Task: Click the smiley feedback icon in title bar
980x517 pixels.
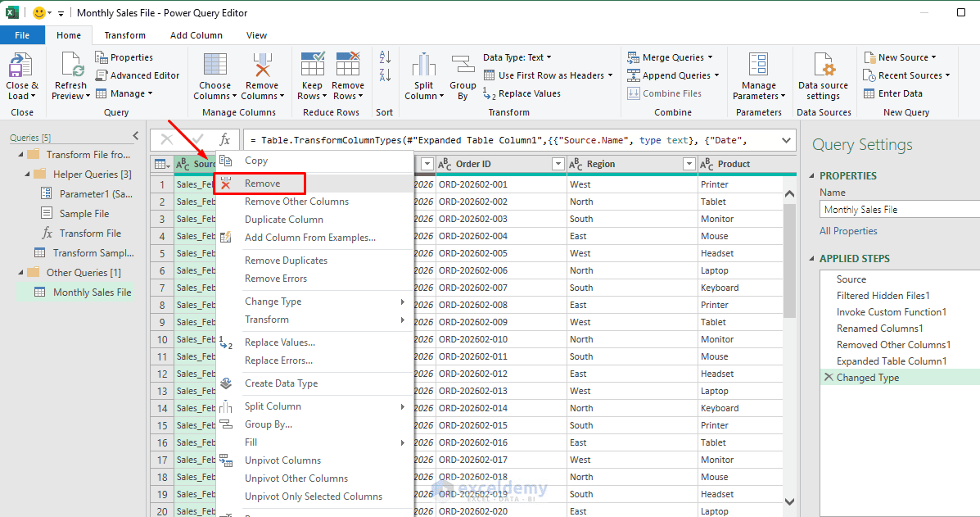Action: coord(38,12)
